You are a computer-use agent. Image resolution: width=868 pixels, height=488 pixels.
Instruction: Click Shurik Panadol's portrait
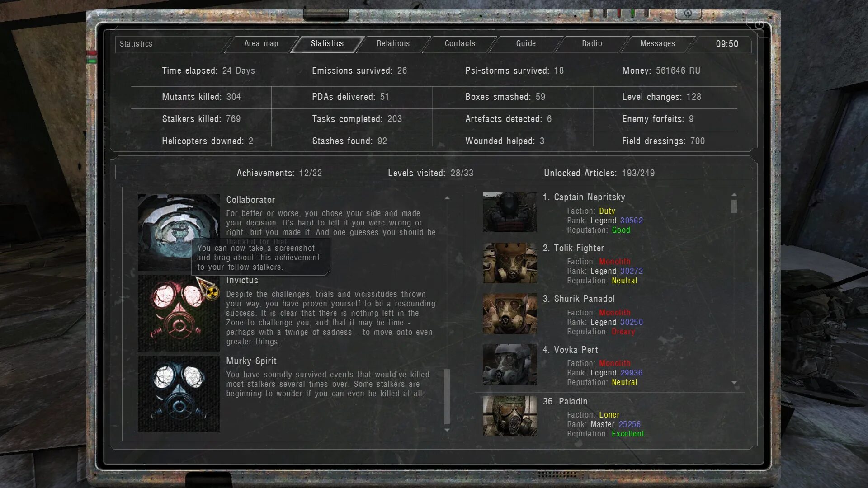coord(509,314)
